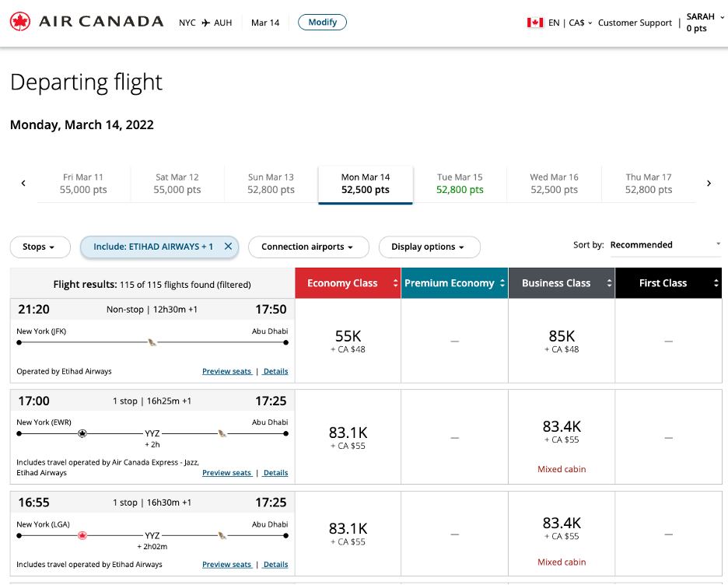
Task: Toggle the Premium Economy column sorter
Action: (x=503, y=283)
